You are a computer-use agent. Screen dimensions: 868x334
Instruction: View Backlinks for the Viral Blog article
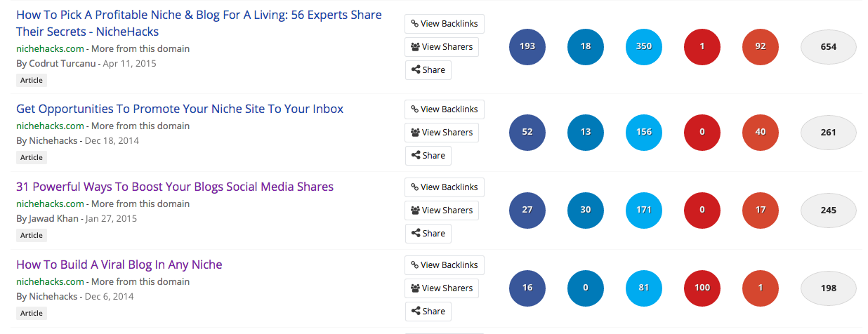click(445, 265)
